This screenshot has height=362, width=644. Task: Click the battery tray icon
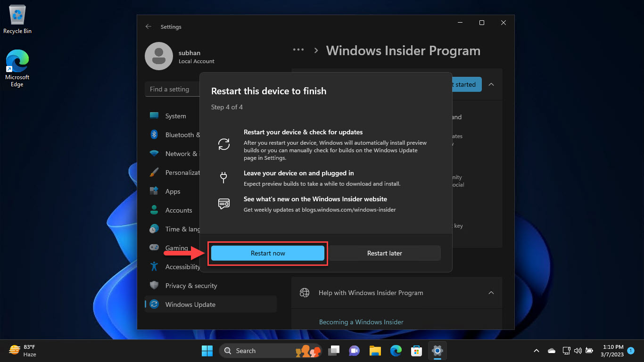589,351
